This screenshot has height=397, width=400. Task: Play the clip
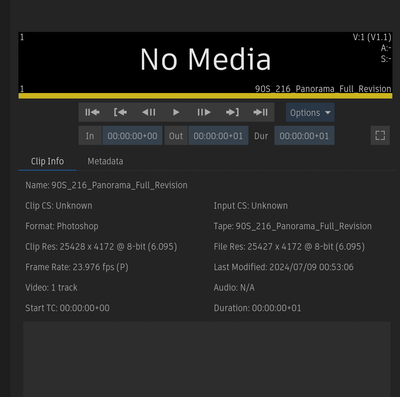(x=176, y=112)
